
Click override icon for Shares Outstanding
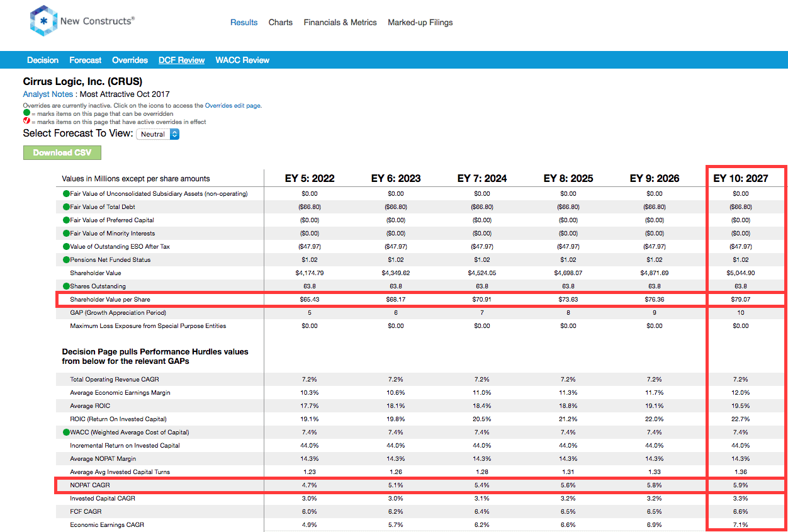coord(66,286)
